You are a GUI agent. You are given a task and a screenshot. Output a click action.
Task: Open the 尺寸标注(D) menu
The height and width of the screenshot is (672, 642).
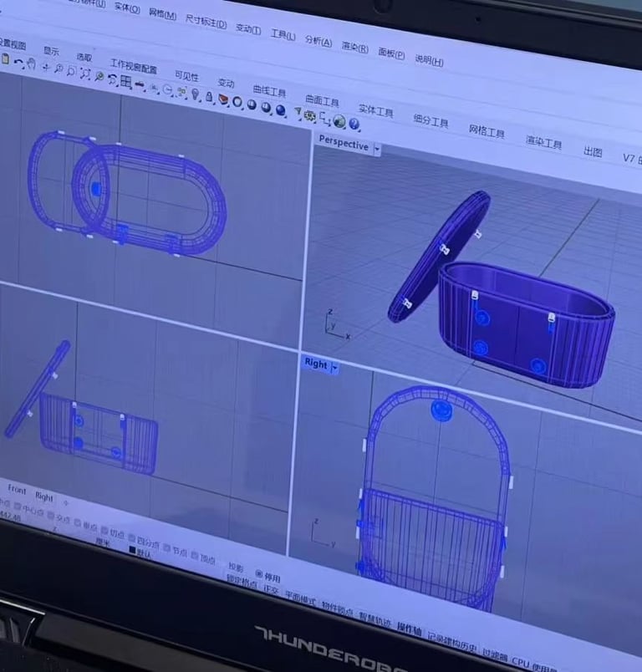click(206, 22)
